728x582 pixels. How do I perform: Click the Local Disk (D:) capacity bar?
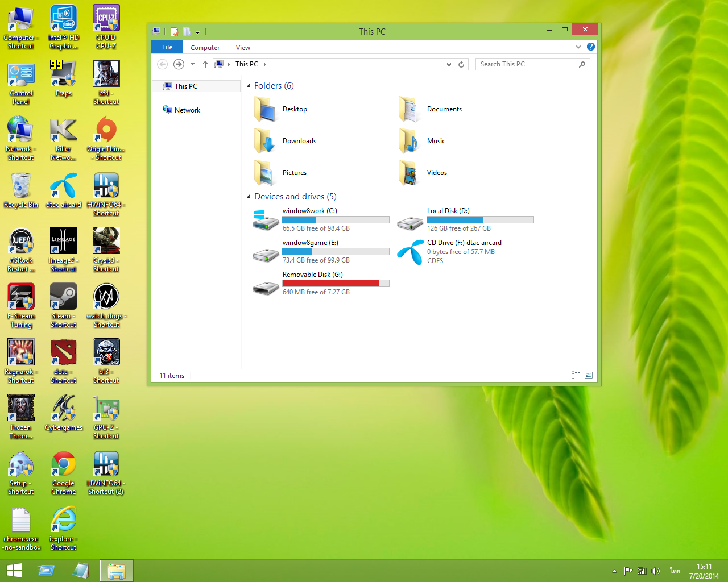(x=481, y=219)
